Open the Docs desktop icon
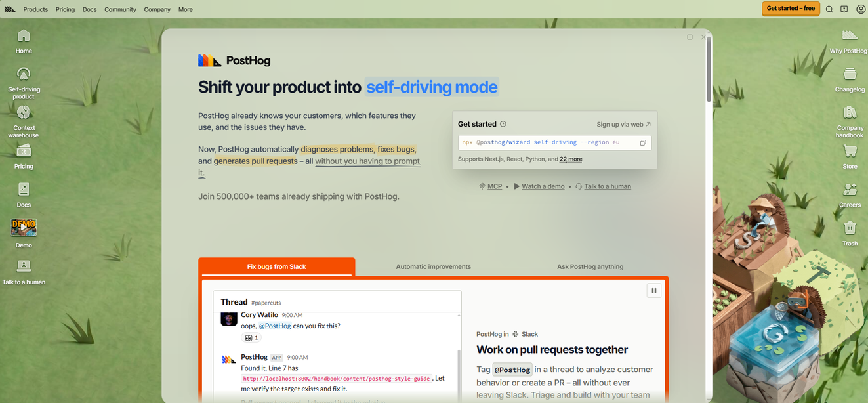Image resolution: width=868 pixels, height=403 pixels. (24, 195)
